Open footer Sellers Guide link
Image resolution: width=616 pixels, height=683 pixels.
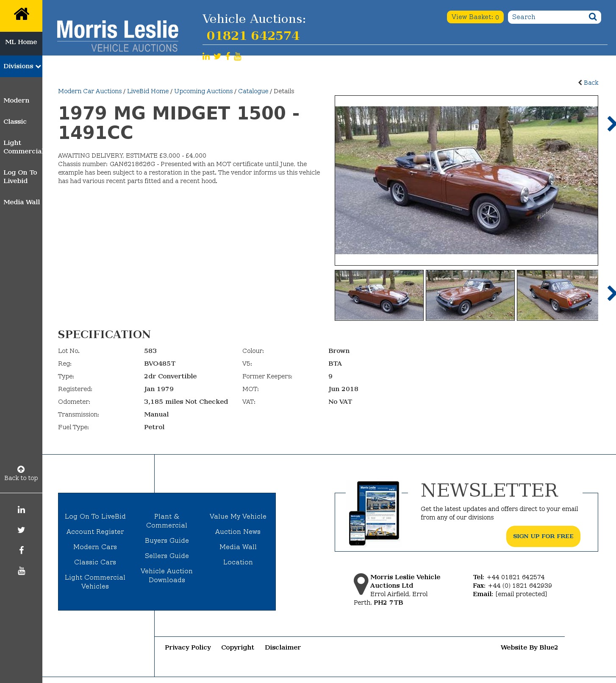167,556
